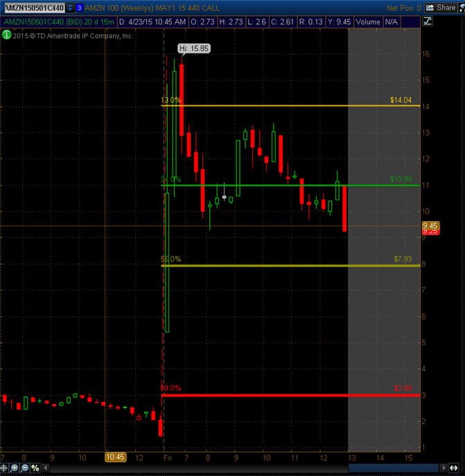
Task: Click the zoom out magnifier icon
Action: click(25, 468)
